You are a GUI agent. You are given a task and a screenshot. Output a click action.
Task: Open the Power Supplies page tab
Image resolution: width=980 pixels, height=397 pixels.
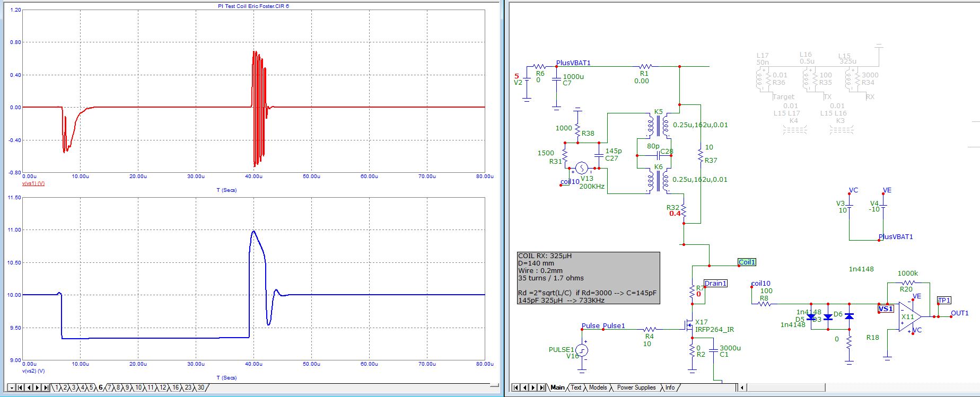pyautogui.click(x=636, y=387)
